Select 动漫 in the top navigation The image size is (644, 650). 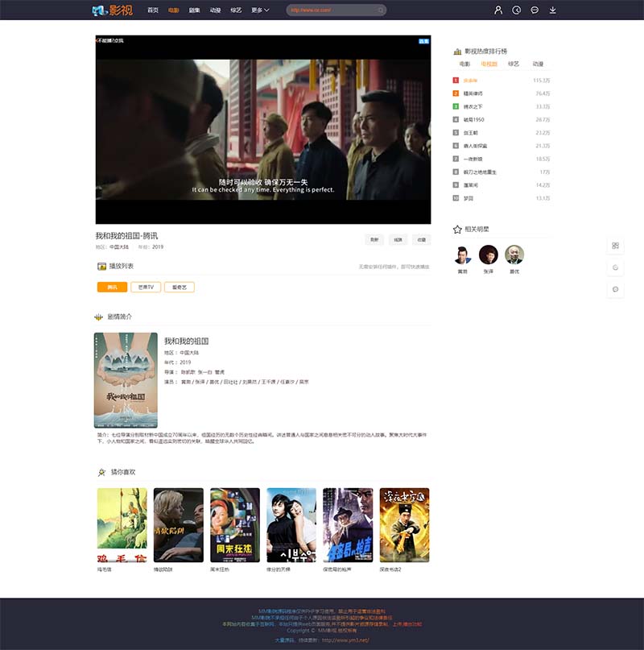point(215,10)
